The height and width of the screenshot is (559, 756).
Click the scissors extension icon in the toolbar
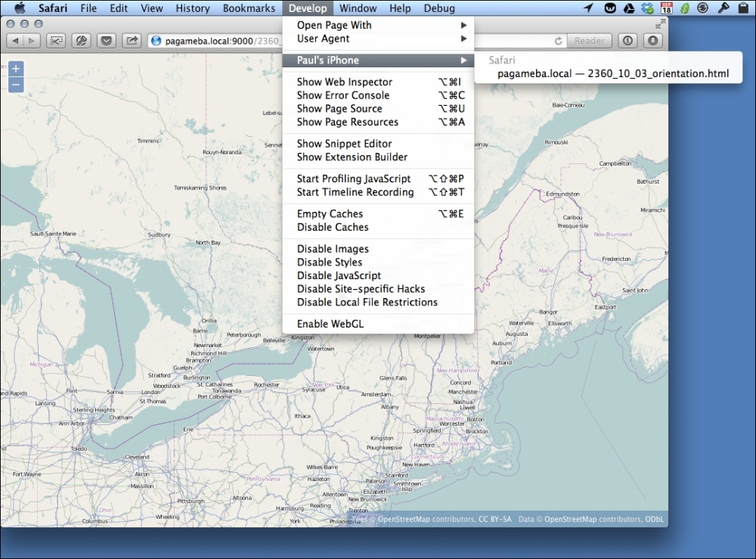pyautogui.click(x=56, y=41)
